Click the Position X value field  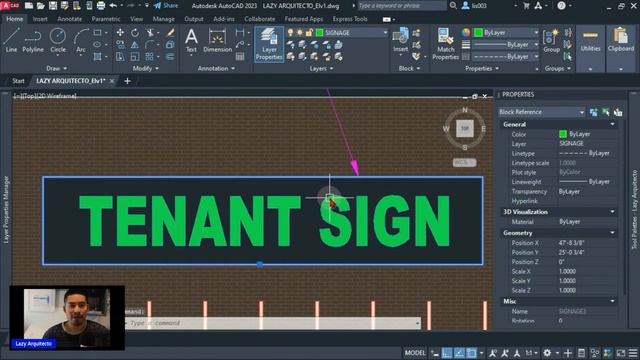click(x=587, y=243)
